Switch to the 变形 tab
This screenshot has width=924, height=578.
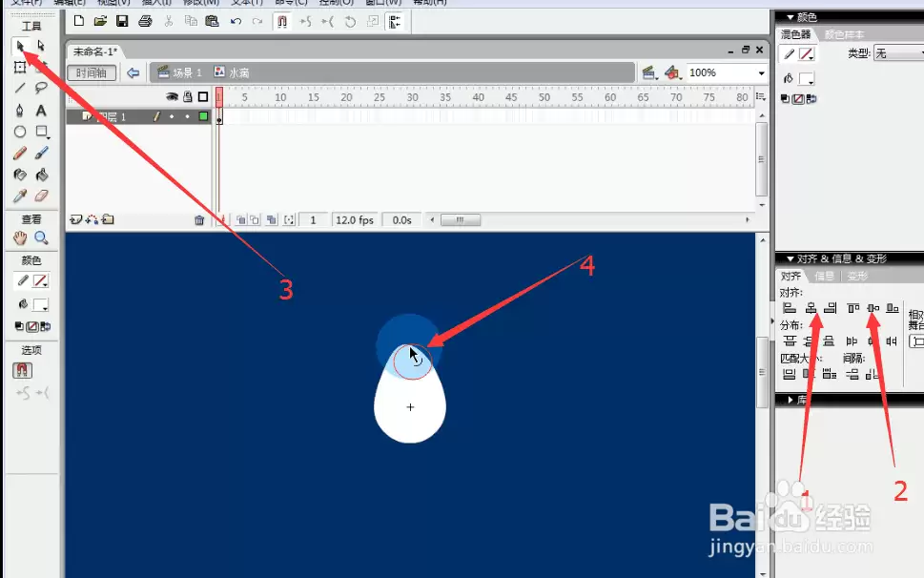tap(857, 276)
